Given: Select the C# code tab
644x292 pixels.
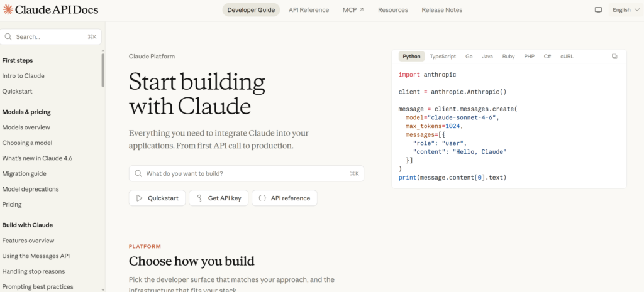Looking at the screenshot, I should [548, 57].
